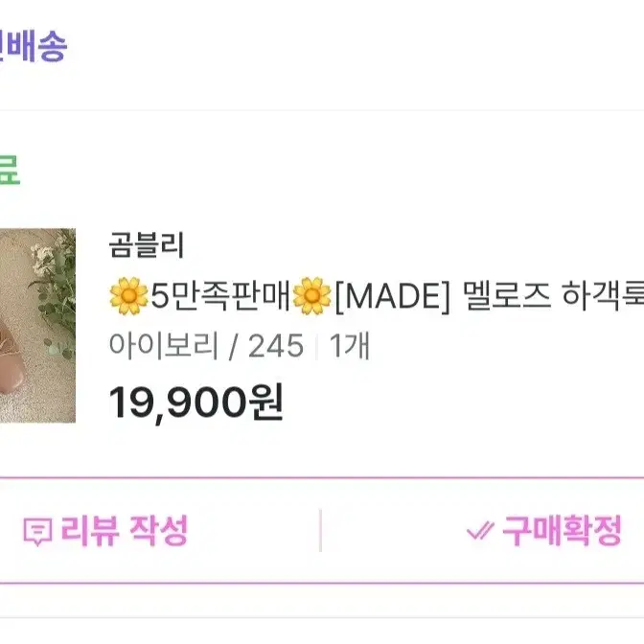This screenshot has height=644, width=644.
Task: Open the 곰블리 store name link
Action: point(147,245)
